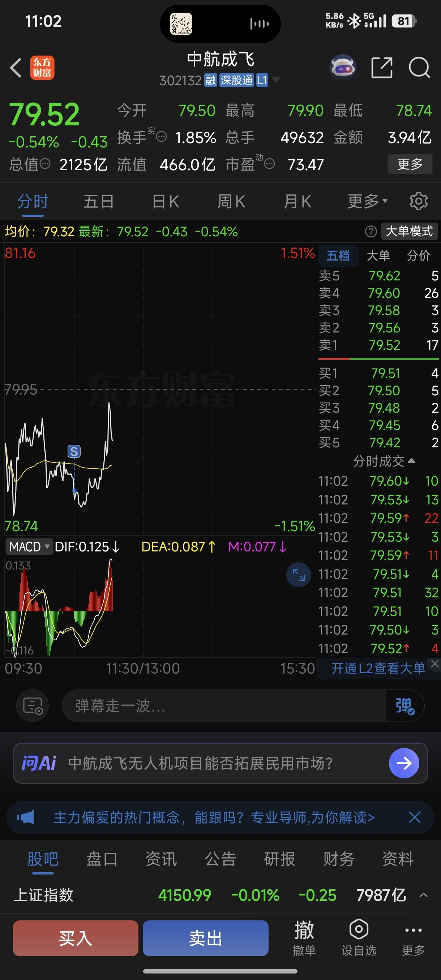Open the MACD indicator dropdown
This screenshot has width=441, height=980.
pos(29,547)
